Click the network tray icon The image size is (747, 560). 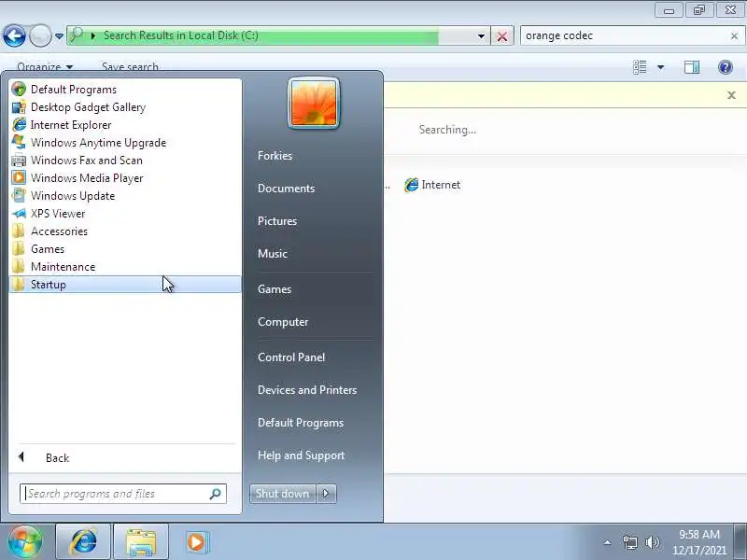pos(629,542)
